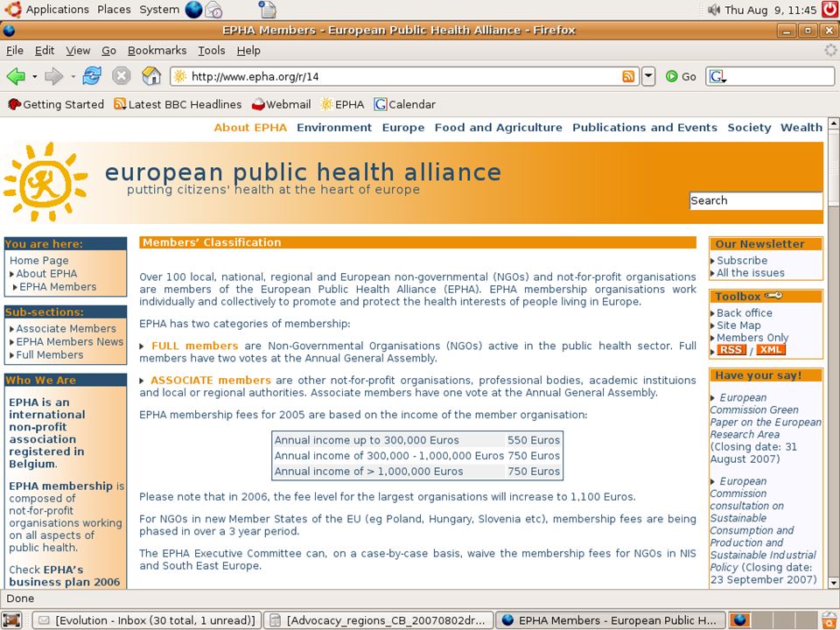Screen dimensions: 840x630
Task: Open the Site Map link
Action: (x=738, y=325)
